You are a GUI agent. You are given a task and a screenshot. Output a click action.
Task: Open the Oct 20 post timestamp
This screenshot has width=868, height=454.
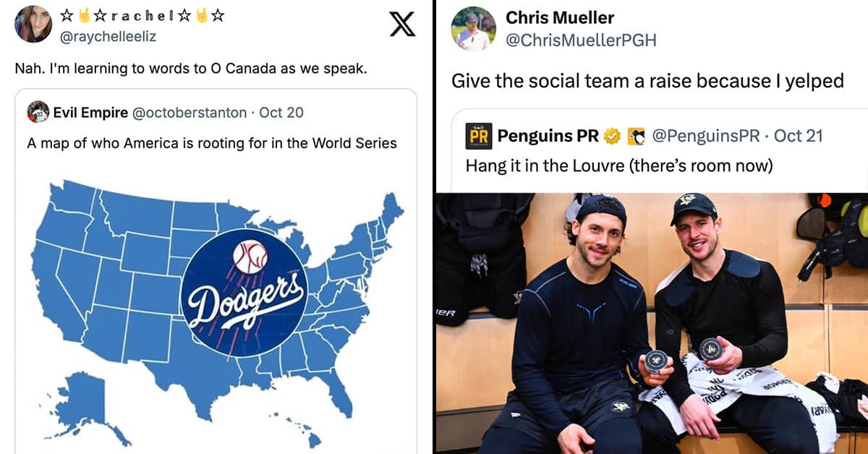[x=281, y=113]
